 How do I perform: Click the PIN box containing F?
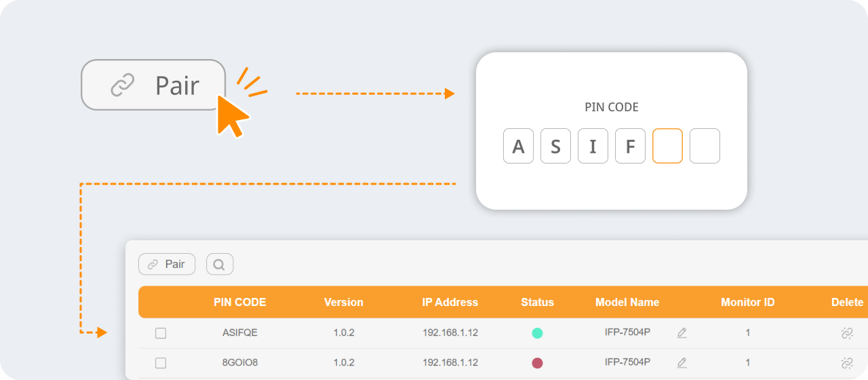coord(630,147)
